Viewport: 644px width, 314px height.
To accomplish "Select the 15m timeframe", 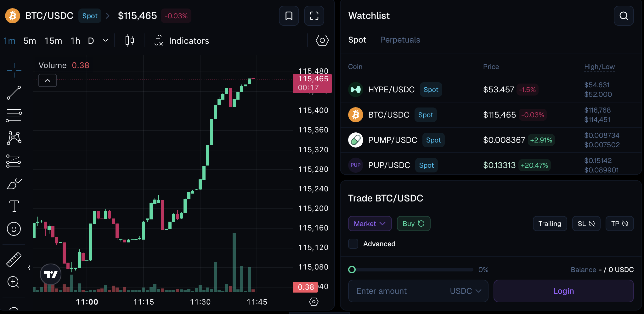I will (53, 41).
